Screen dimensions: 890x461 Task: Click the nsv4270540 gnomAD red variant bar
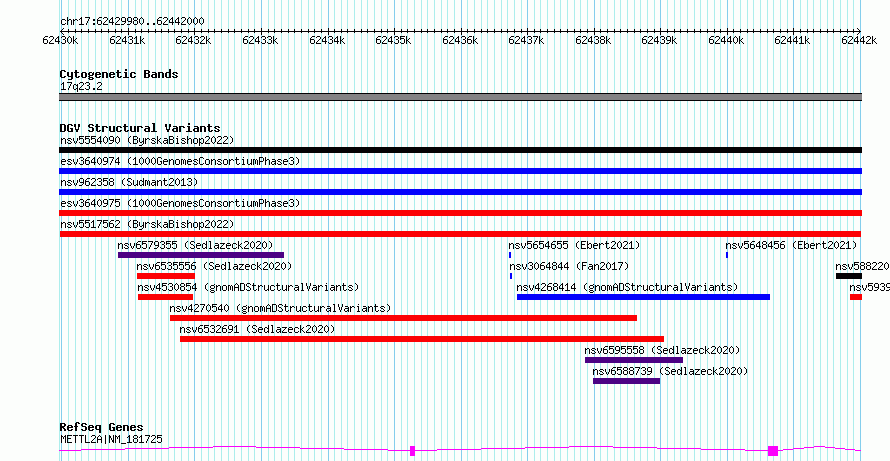pyautogui.click(x=404, y=318)
